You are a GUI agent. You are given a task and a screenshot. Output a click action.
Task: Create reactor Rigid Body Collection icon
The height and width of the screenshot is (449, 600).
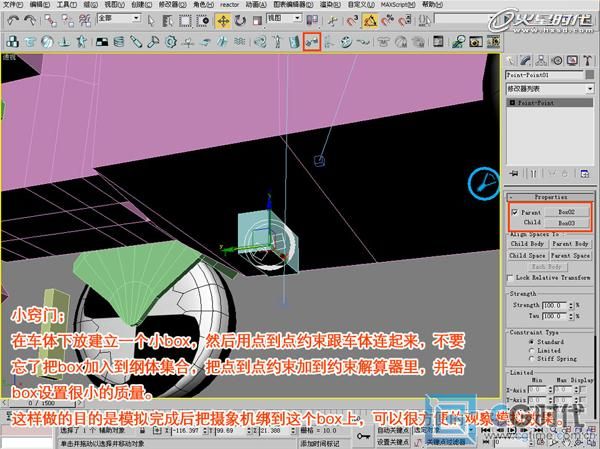[13, 41]
